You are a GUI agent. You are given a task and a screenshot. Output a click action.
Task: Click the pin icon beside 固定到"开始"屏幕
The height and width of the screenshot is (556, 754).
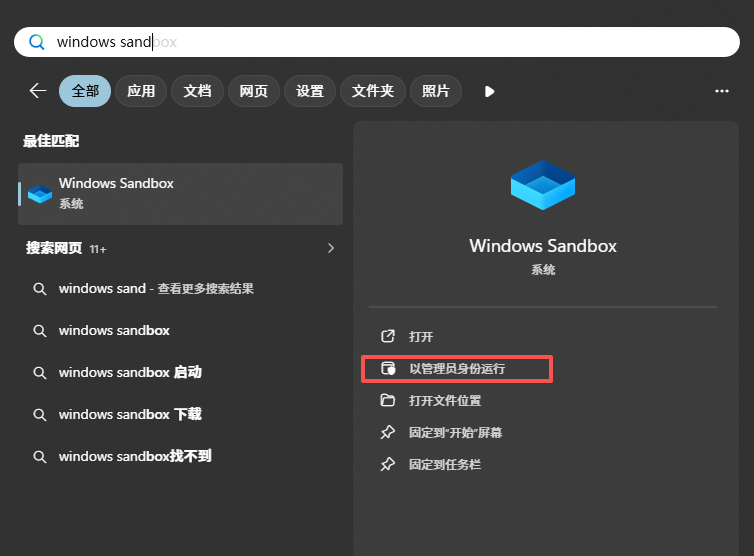[x=388, y=432]
